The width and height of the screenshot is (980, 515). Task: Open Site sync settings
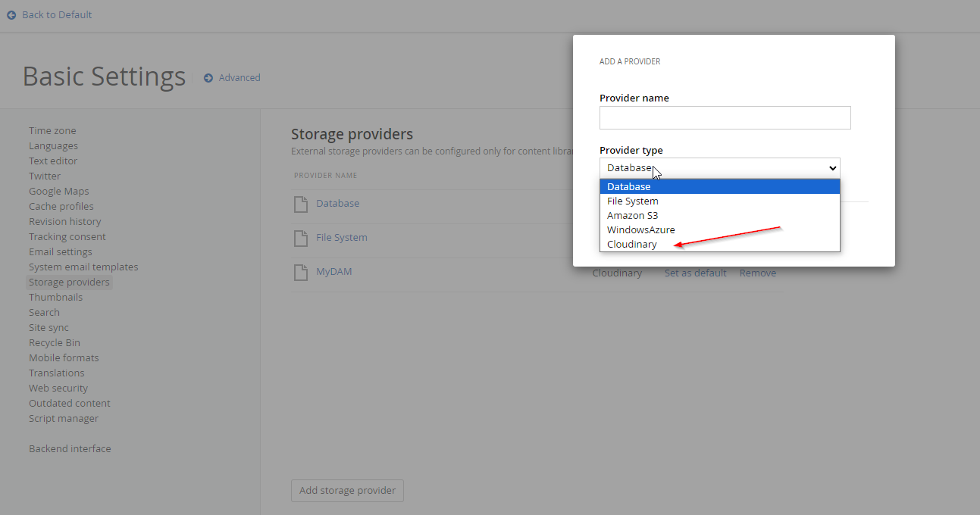coord(49,328)
